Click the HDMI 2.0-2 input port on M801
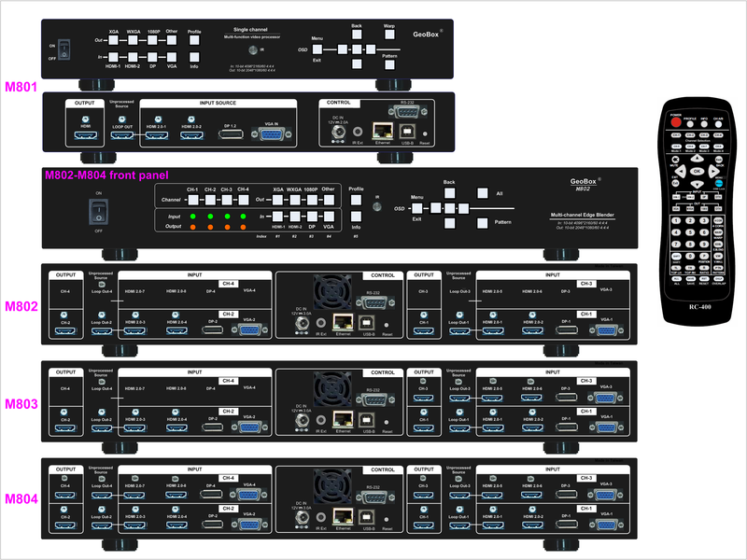Viewport: 747px width, 560px height. point(191,135)
